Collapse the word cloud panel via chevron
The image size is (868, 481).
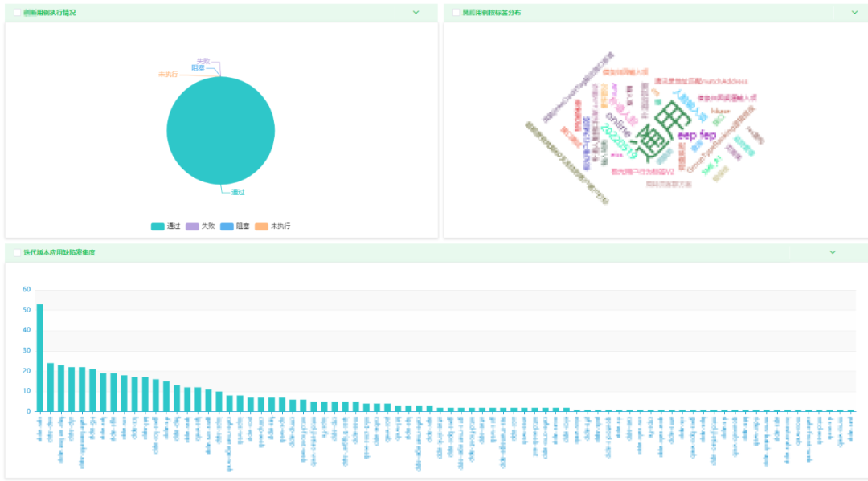click(854, 12)
